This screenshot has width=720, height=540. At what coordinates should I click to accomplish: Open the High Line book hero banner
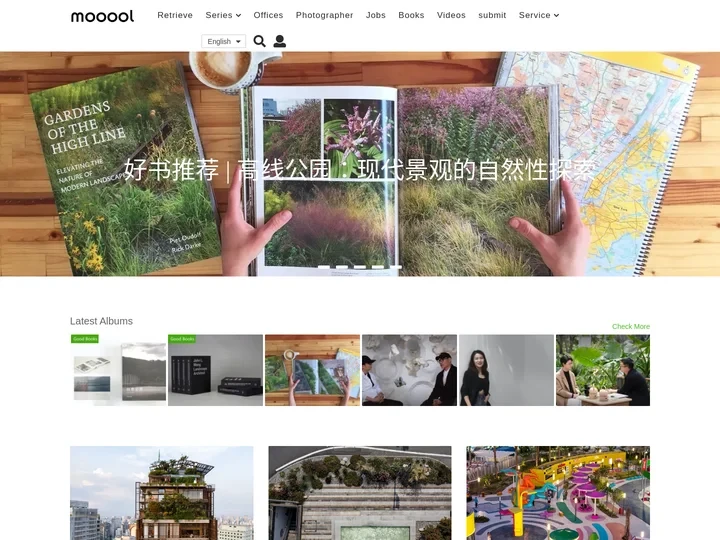[x=360, y=164]
